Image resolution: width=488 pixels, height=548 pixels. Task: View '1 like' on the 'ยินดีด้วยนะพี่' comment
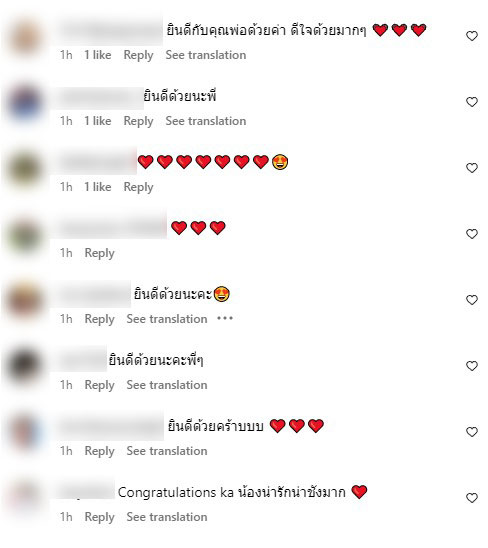[x=98, y=121]
